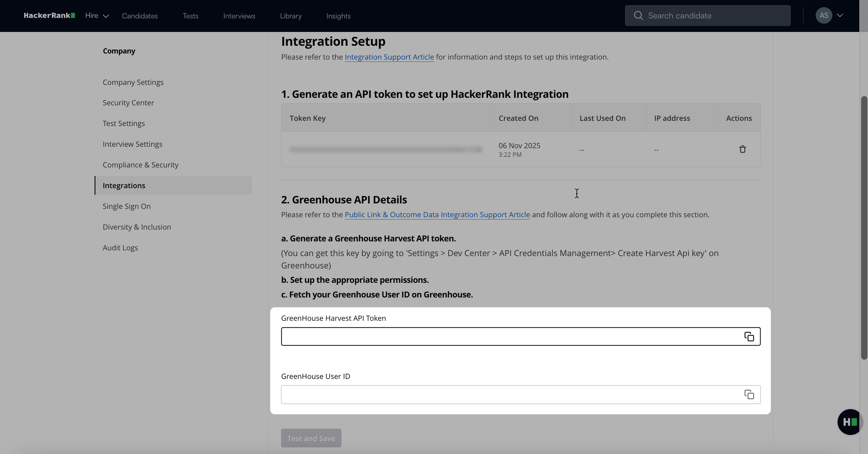This screenshot has width=868, height=454.
Task: Open Public Link & Outcome Data article
Action: [437, 215]
